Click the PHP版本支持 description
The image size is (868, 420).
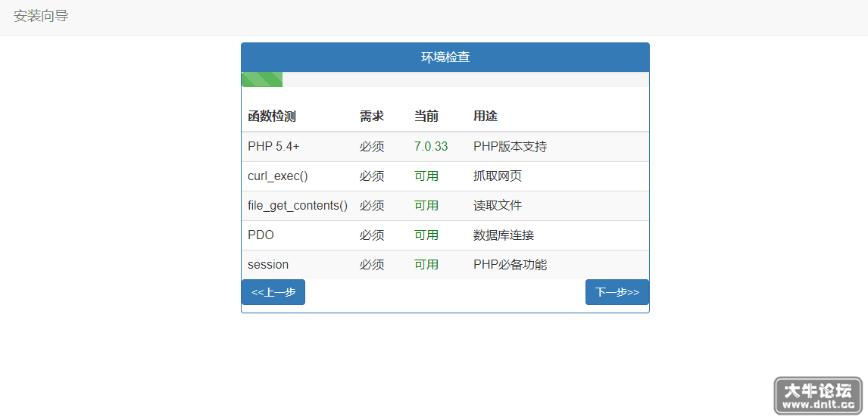point(510,147)
